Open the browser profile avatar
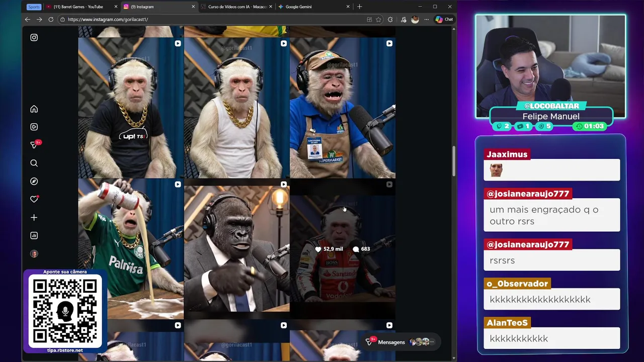The image size is (644, 362). (415, 20)
